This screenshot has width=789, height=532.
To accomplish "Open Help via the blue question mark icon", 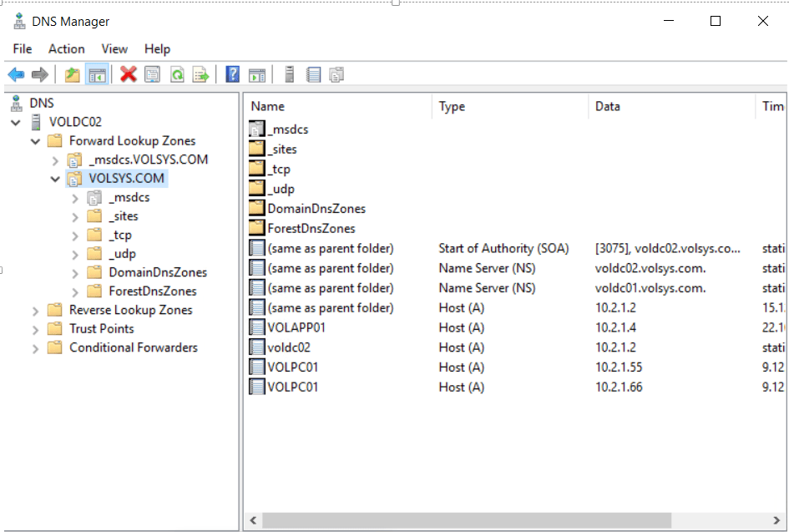I will [x=233, y=75].
